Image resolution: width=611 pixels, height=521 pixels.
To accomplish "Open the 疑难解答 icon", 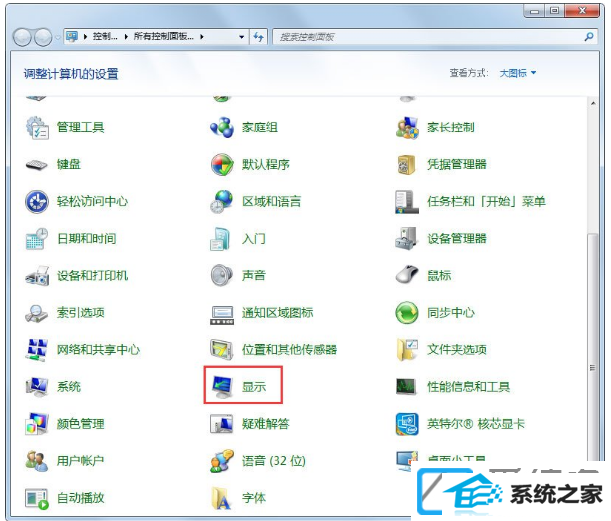I will tap(222, 424).
